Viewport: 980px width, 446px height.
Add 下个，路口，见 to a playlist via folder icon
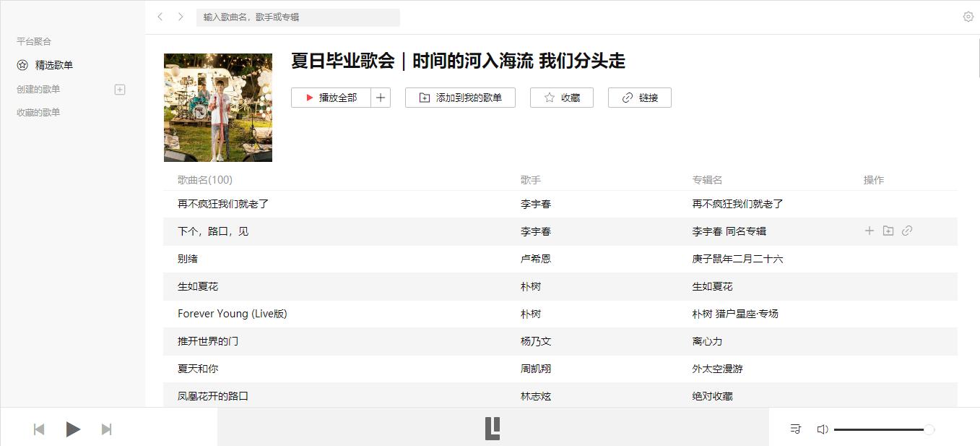[x=888, y=231]
